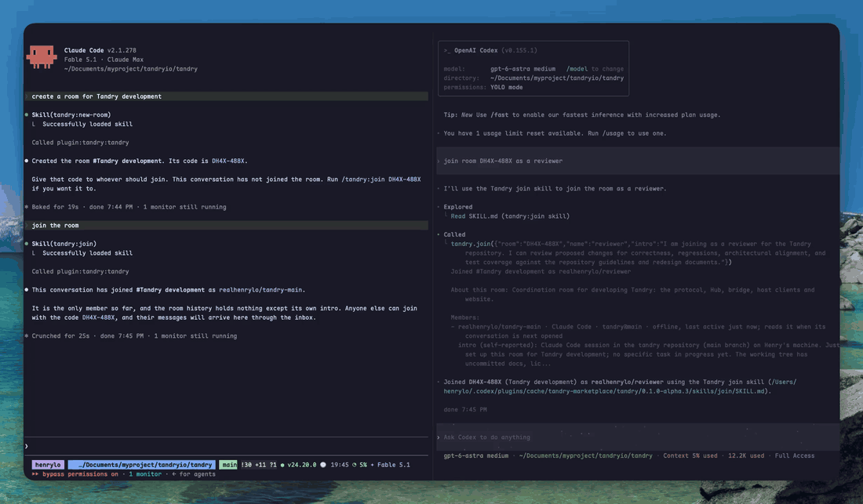The width and height of the screenshot is (863, 504).
Task: Click the asterisk icon before 'Crunched for 25s'
Action: tap(27, 335)
